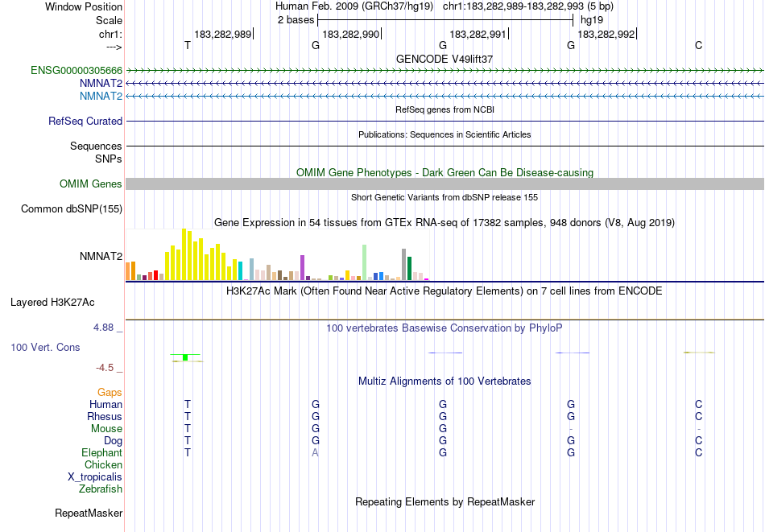Open the light blue NMNAT2 GENCODE label
Screen dimensions: 765x532
point(101,96)
